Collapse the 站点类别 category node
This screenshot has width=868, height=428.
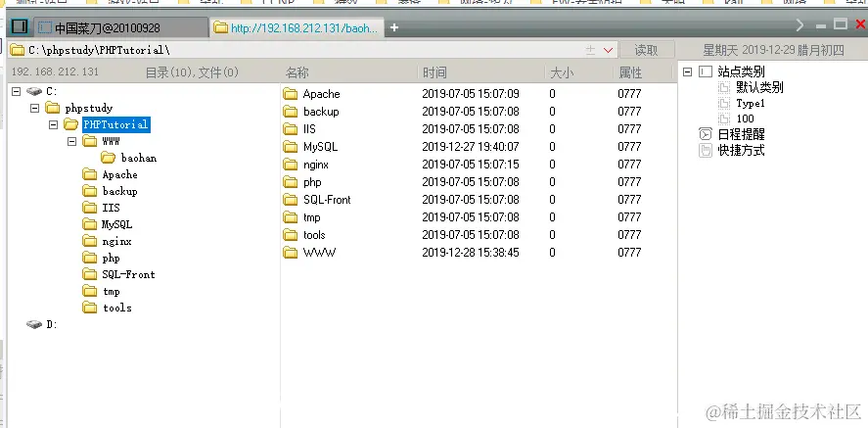[x=688, y=71]
